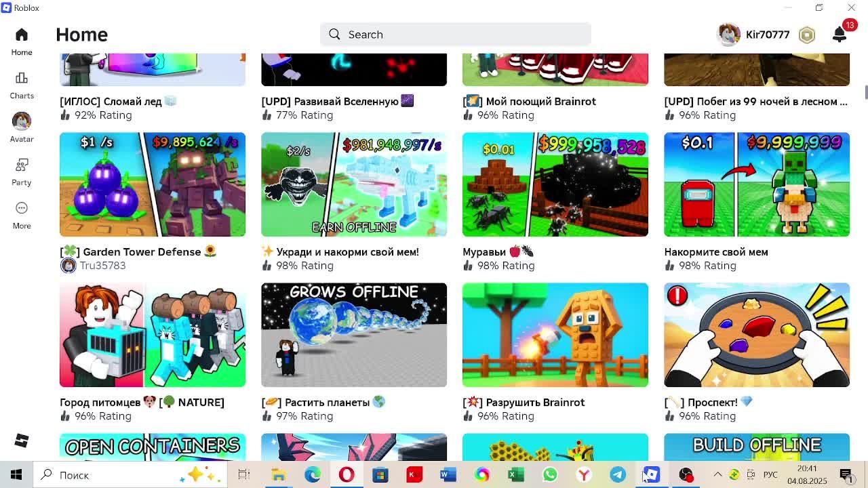Click the Город питомцев title
Image resolution: width=868 pixels, height=488 pixels.
pos(142,402)
